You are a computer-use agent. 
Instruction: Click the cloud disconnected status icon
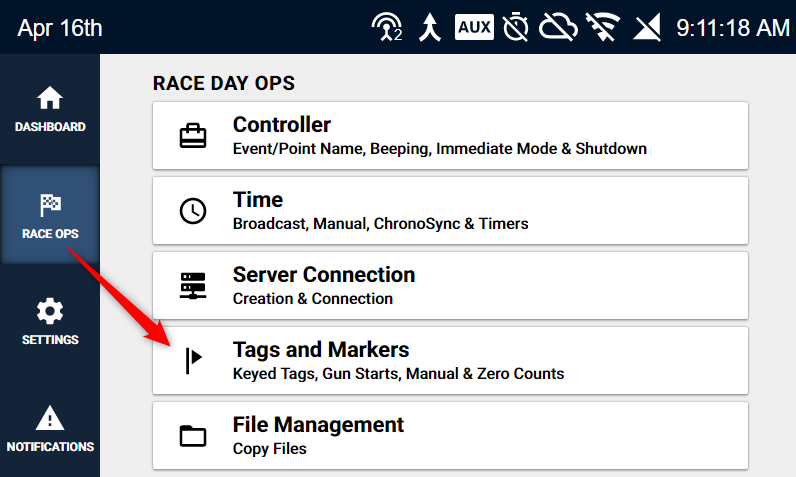point(558,27)
